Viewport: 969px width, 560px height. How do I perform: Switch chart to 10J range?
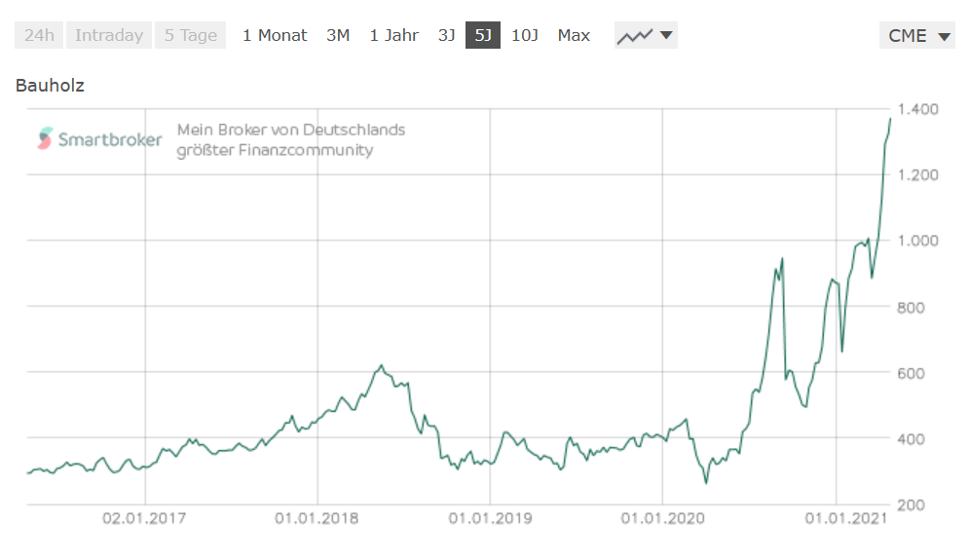coord(525,36)
